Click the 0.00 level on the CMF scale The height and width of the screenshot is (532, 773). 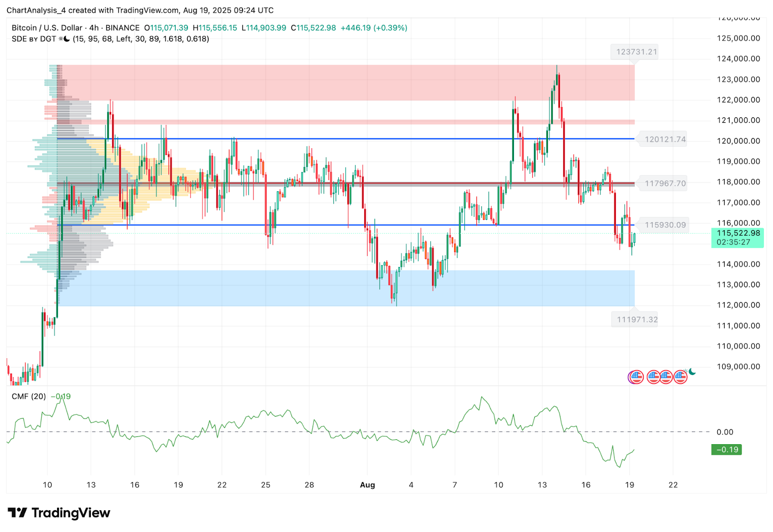pyautogui.click(x=725, y=432)
